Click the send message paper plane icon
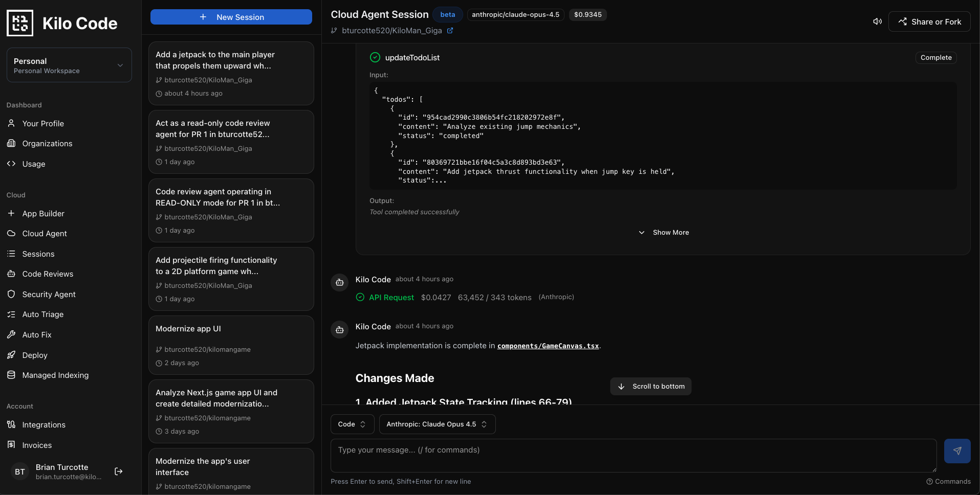 (x=956, y=451)
